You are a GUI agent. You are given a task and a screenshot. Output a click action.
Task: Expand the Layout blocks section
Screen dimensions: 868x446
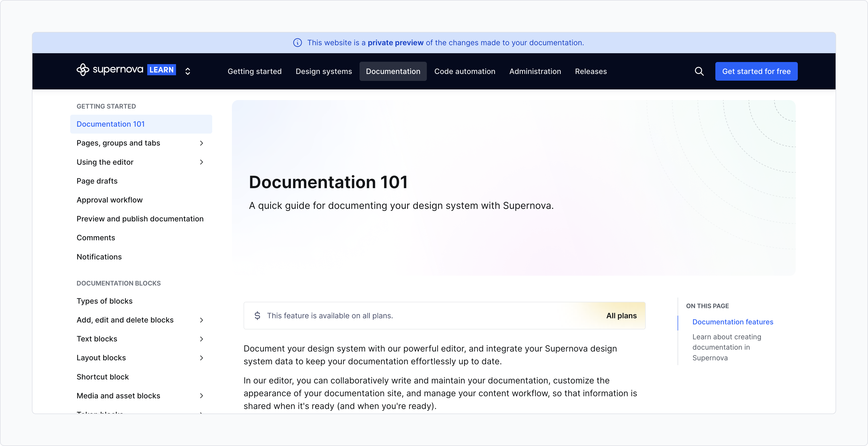202,358
